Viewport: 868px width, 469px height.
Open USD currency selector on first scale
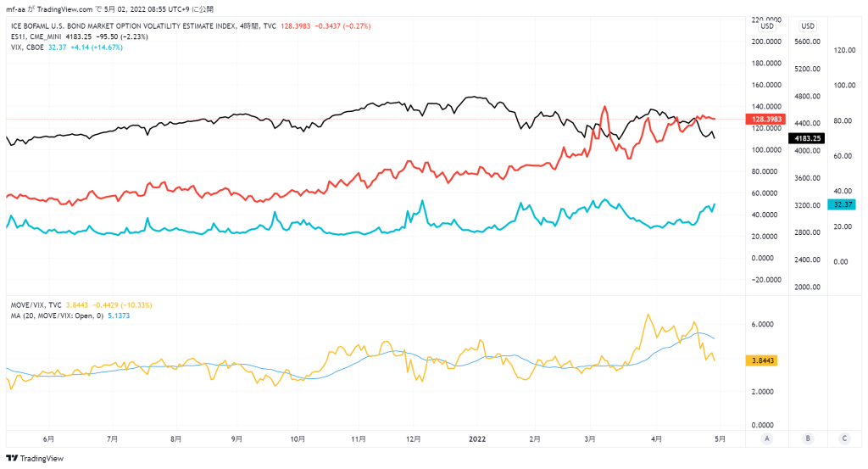766,26
